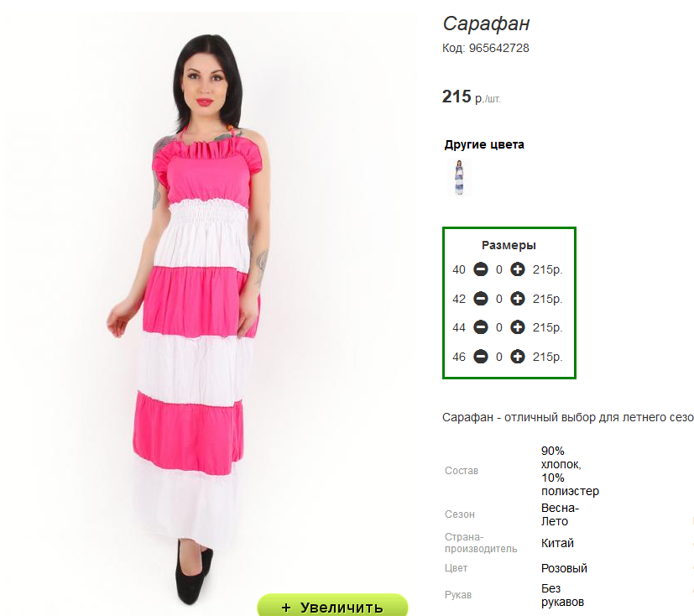Increase quantity for size 40
The height and width of the screenshot is (616, 694).
tap(518, 269)
